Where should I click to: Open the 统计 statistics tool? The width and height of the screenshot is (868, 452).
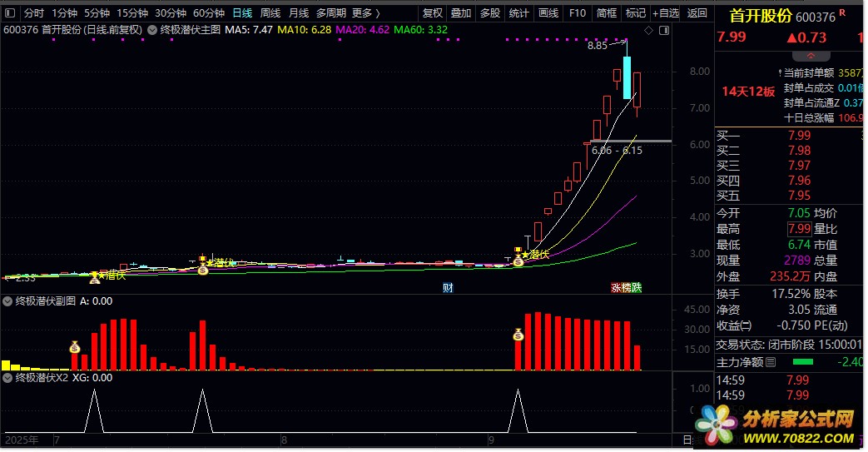(x=518, y=12)
